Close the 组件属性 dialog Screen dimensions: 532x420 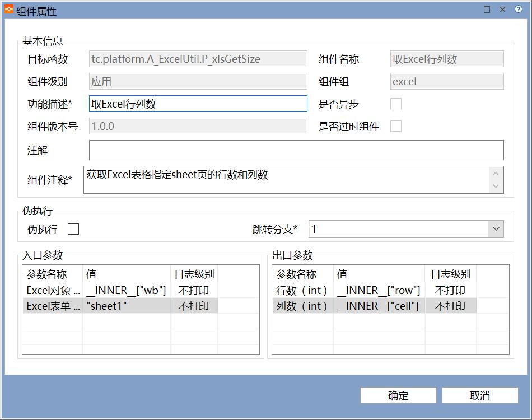[502, 10]
